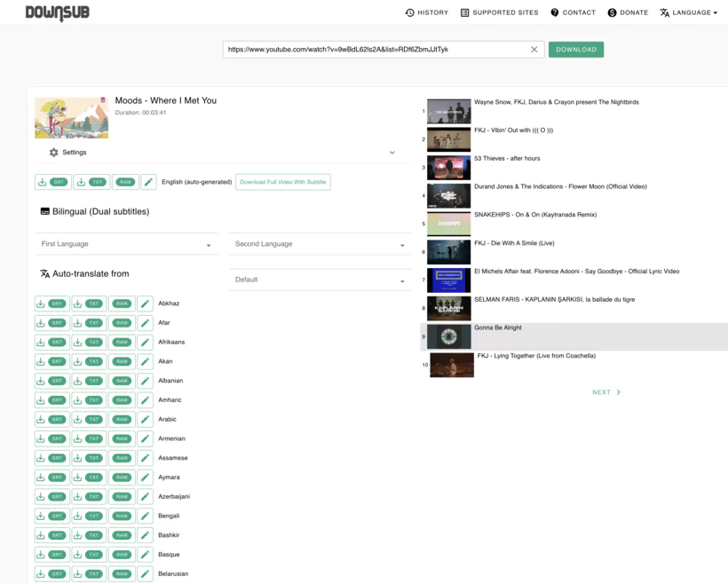Click the Moods video thumbnail
Image resolution: width=728 pixels, height=584 pixels.
pos(72,117)
